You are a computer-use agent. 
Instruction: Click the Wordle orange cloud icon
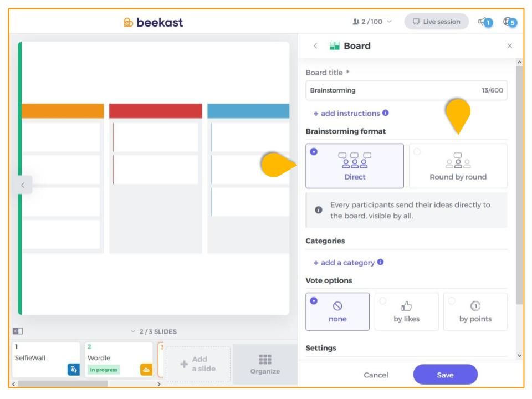pos(146,370)
